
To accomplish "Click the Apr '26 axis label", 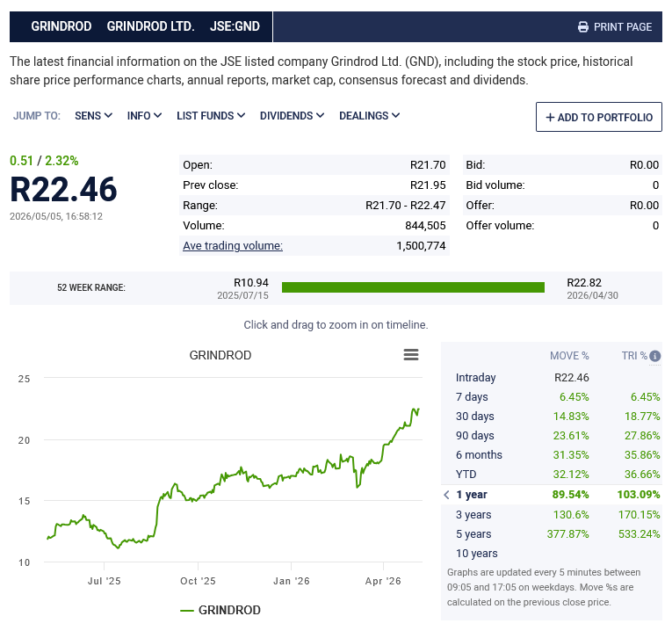I will (383, 581).
